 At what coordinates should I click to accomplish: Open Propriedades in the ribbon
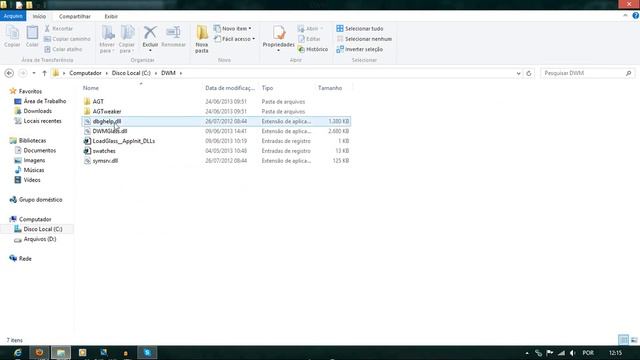coord(278,39)
